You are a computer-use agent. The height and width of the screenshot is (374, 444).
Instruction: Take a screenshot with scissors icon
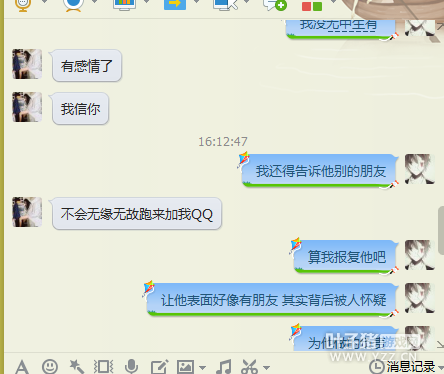click(250, 367)
